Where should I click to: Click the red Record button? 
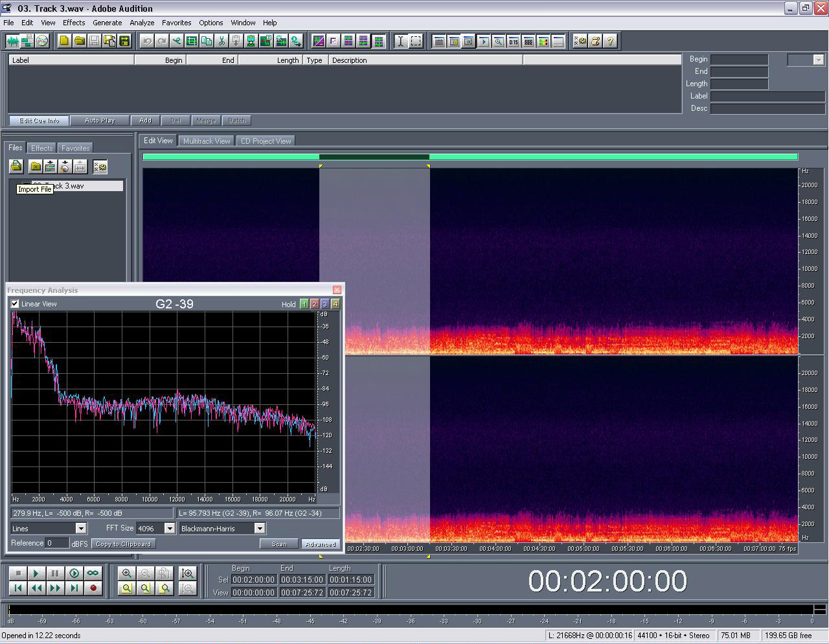coord(93,588)
